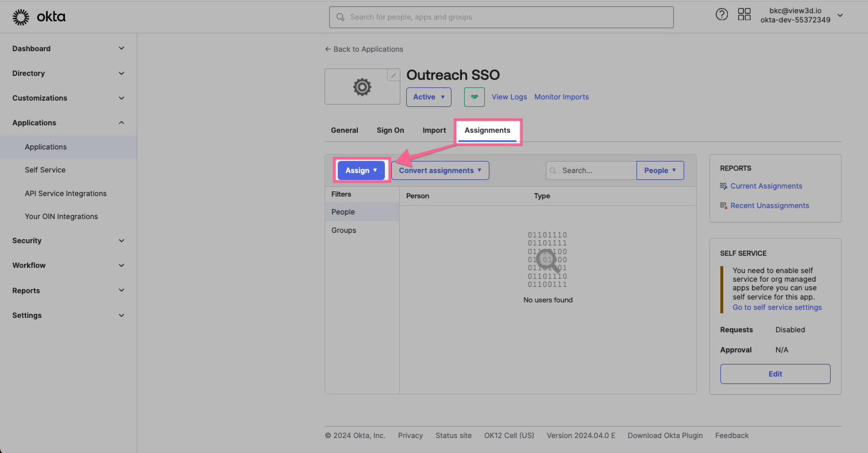
Task: Click the green handshake status icon
Action: point(474,97)
